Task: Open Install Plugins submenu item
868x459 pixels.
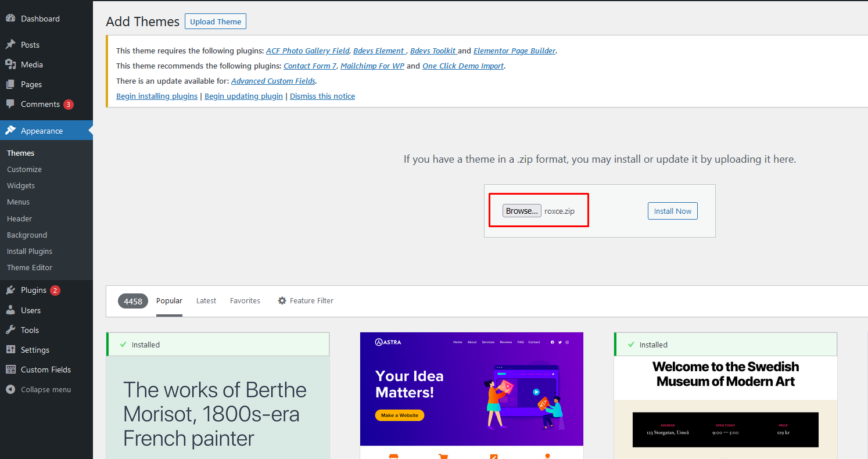Action: coord(30,251)
